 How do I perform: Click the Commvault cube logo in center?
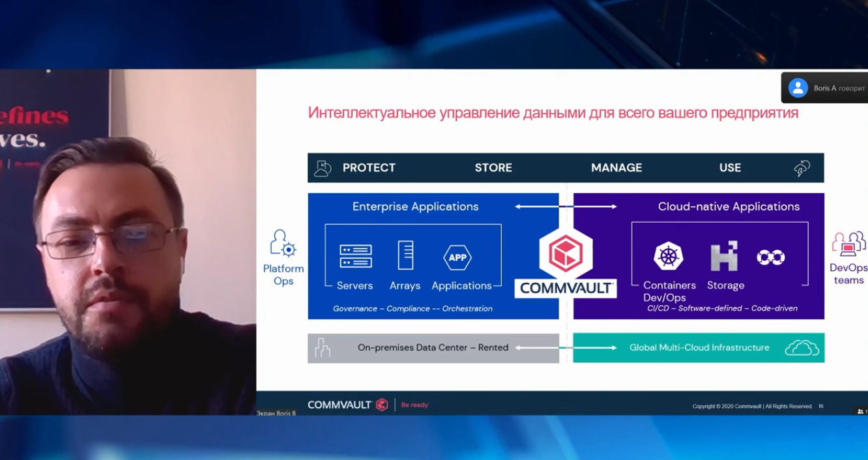tap(565, 253)
